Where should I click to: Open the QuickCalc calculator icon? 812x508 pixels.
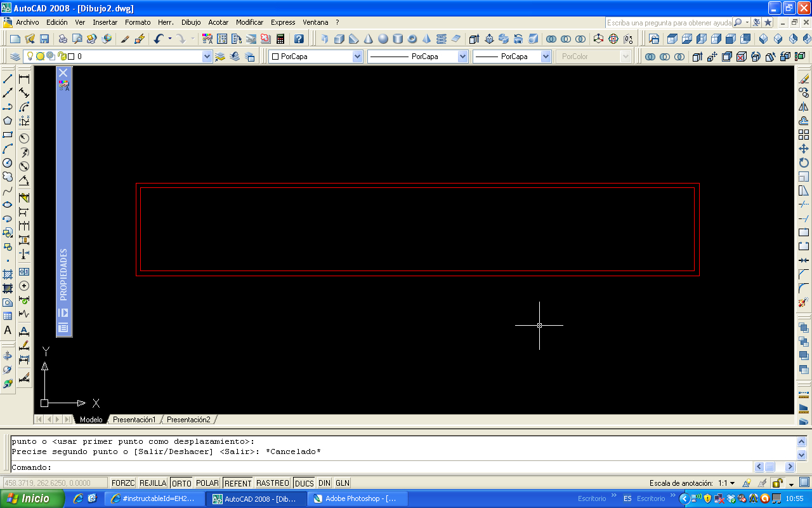280,39
